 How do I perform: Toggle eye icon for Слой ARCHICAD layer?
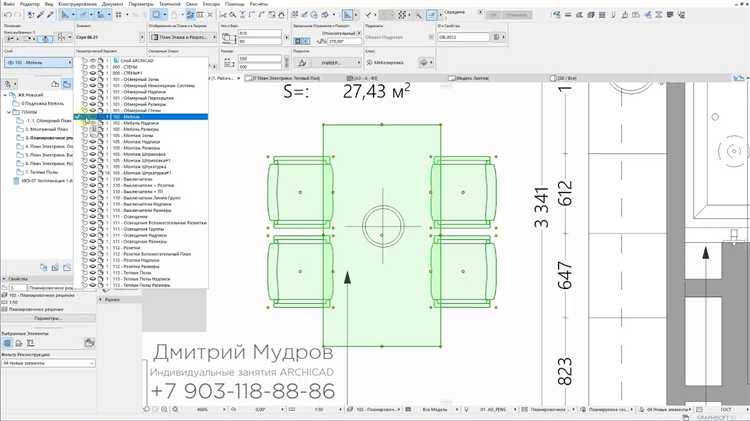[94, 61]
